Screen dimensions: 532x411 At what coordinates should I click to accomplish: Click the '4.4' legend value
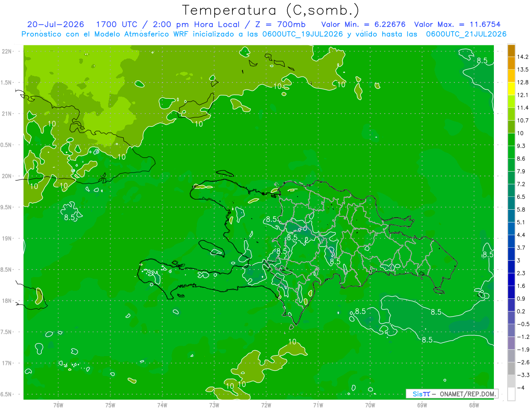pyautogui.click(x=522, y=235)
